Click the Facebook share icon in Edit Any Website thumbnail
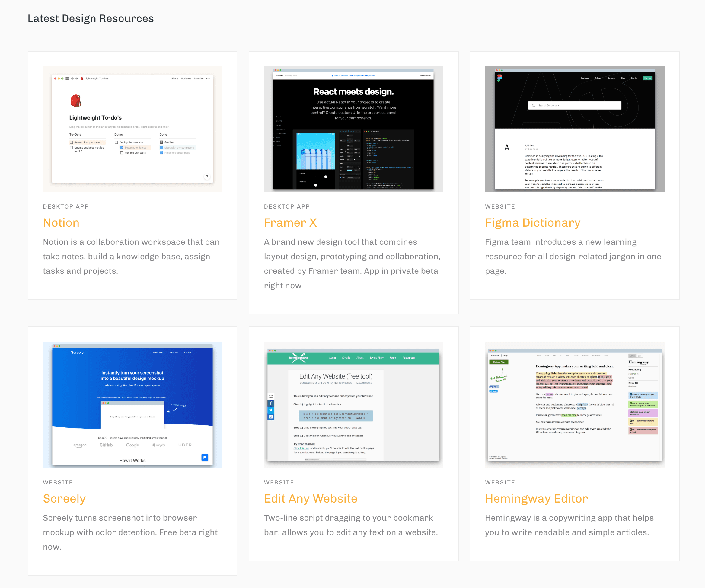The width and height of the screenshot is (705, 588). (271, 403)
